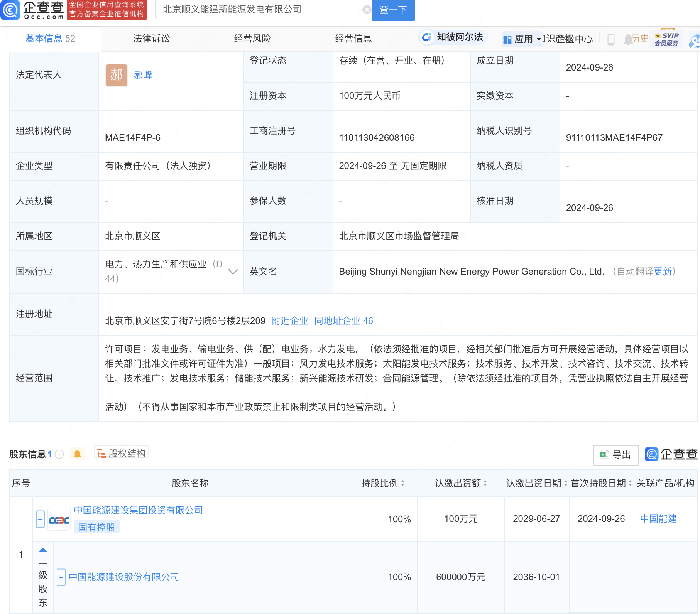Open the 附近企业 link
The height and width of the screenshot is (614, 700).
coord(290,321)
